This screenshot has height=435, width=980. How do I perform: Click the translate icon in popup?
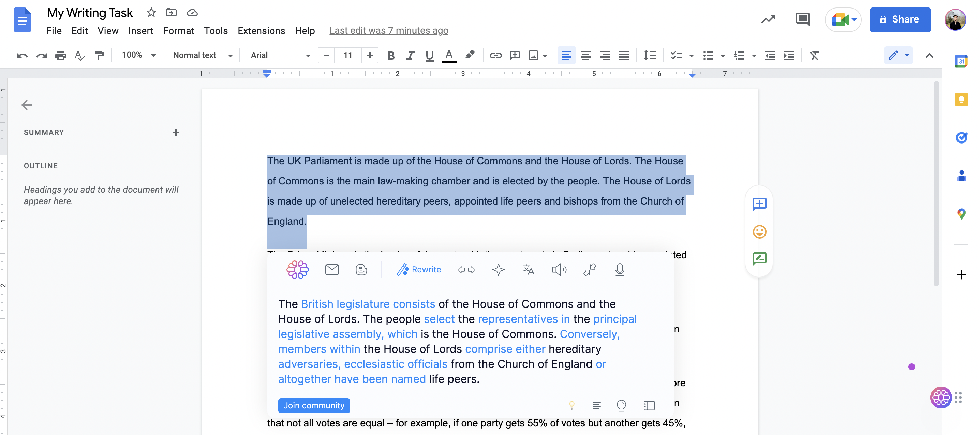pos(528,270)
